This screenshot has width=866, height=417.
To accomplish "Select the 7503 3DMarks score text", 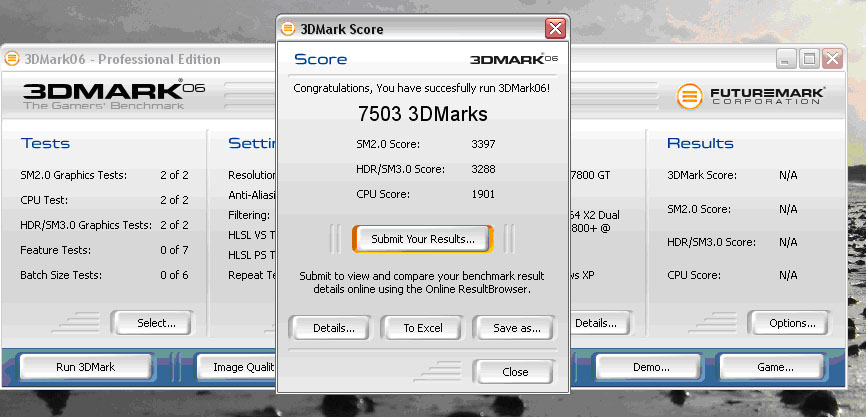I will pyautogui.click(x=423, y=114).
